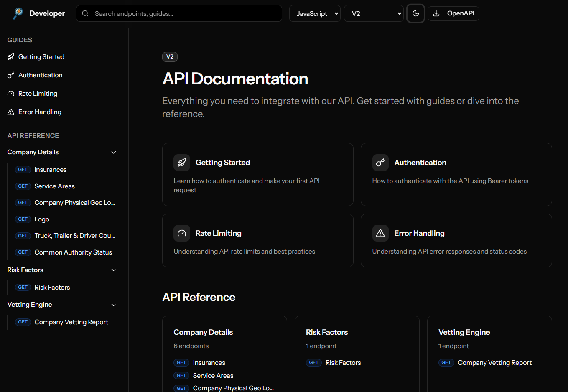Image resolution: width=568 pixels, height=392 pixels.
Task: Click the Developer lightning bolt logo icon
Action: (17, 13)
